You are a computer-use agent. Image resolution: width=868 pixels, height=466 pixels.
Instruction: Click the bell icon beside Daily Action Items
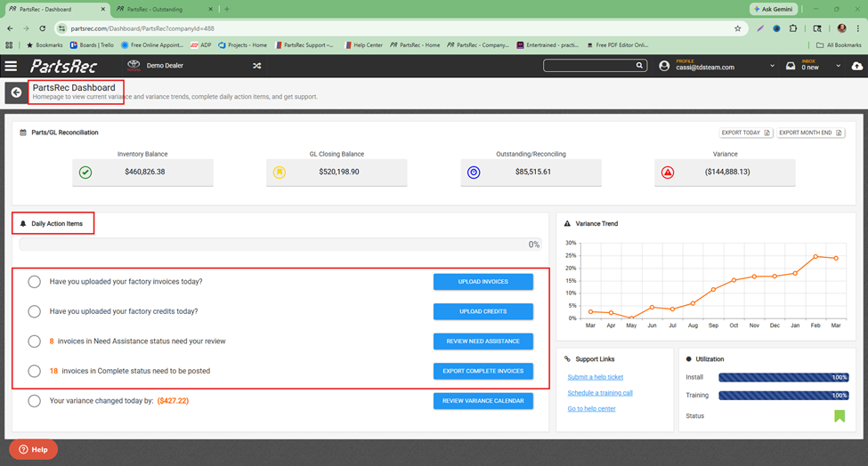[22, 224]
